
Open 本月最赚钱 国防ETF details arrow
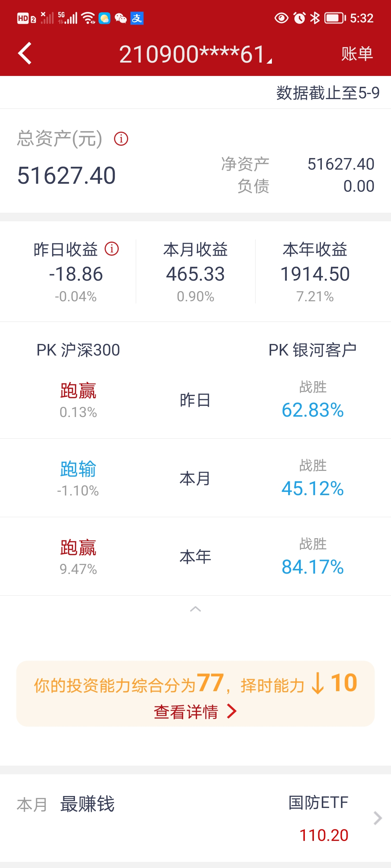pos(377,818)
